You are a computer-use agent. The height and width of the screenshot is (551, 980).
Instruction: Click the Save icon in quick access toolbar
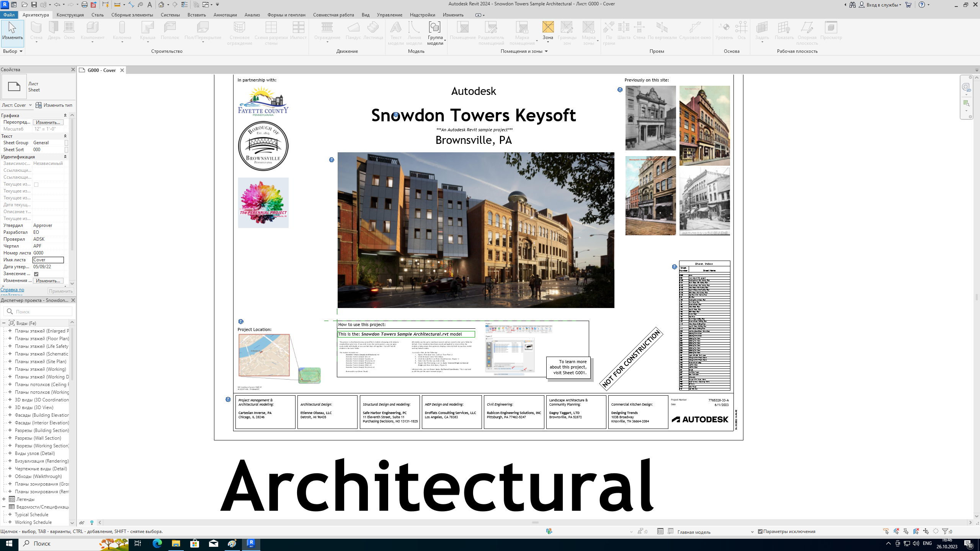[34, 5]
